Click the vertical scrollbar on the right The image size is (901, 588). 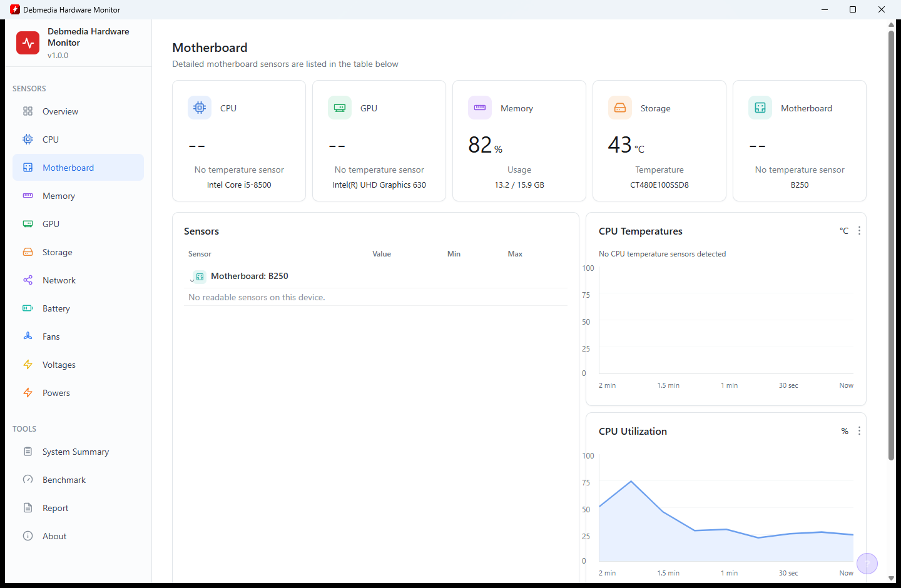tap(891, 245)
